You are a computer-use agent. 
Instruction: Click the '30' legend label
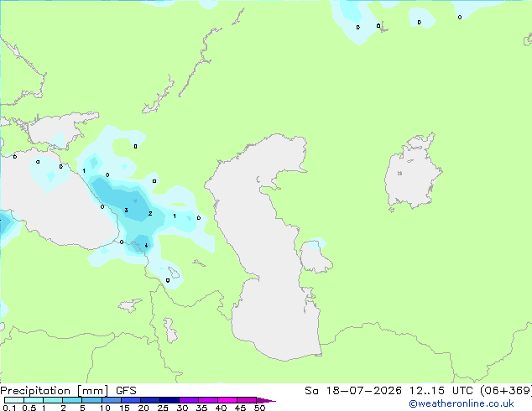tap(182, 408)
